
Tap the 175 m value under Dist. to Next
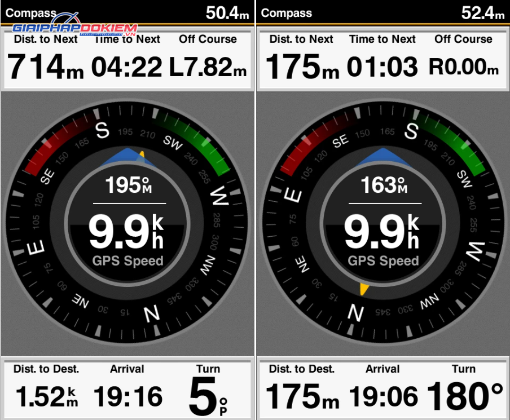click(302, 67)
